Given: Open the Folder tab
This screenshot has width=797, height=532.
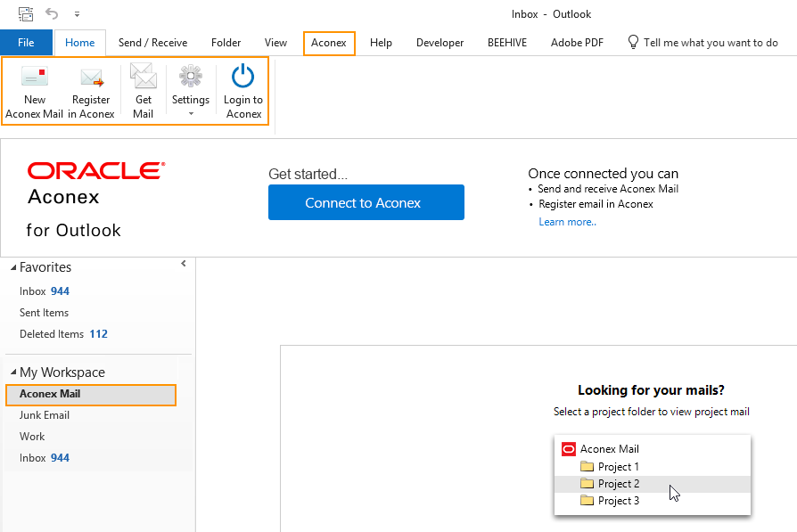Looking at the screenshot, I should 226,43.
